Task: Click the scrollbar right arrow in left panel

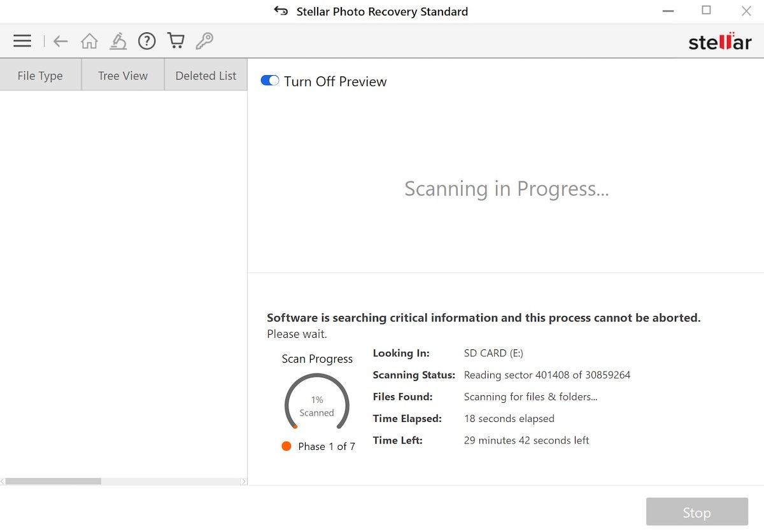Action: click(244, 482)
